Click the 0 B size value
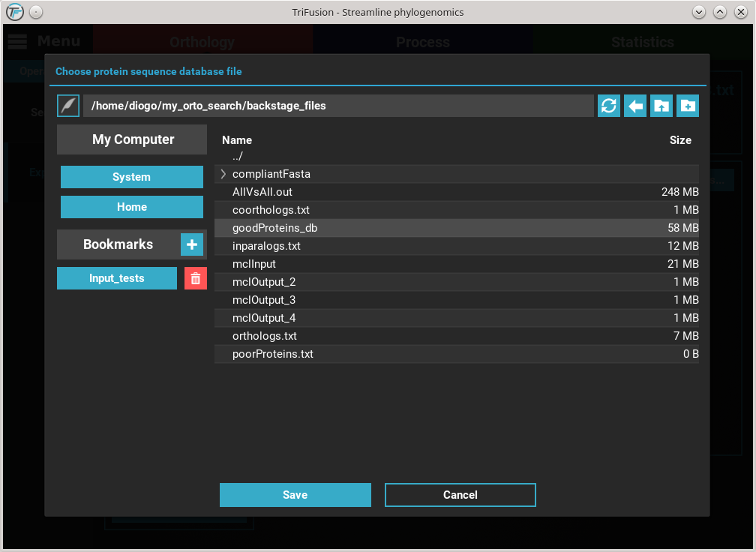 (x=691, y=354)
